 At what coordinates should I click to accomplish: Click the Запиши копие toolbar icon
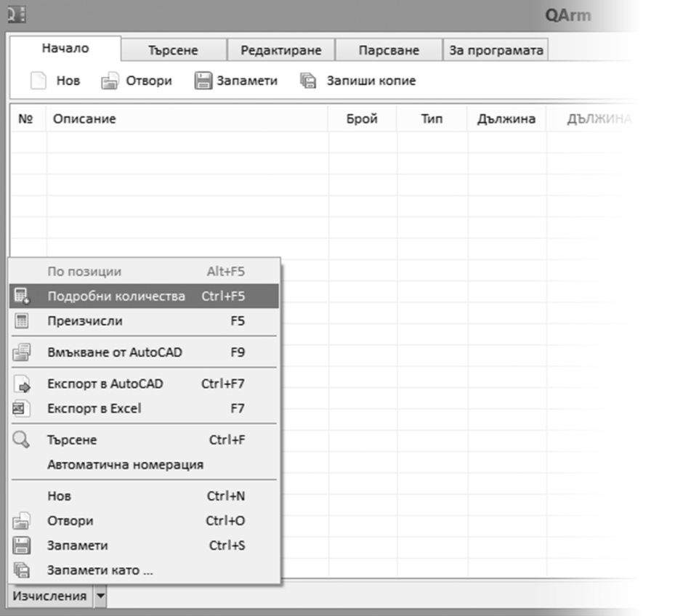(309, 81)
